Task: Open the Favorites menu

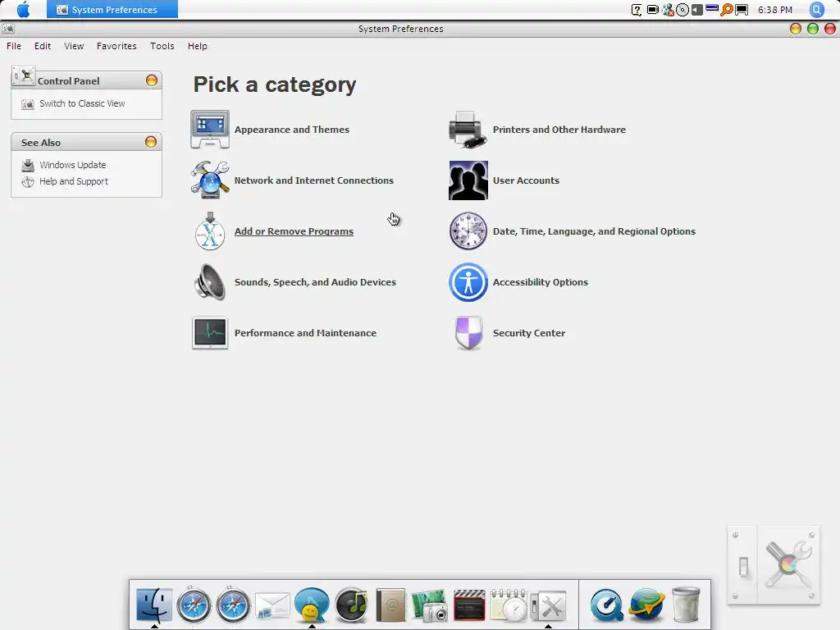Action: coord(116,46)
